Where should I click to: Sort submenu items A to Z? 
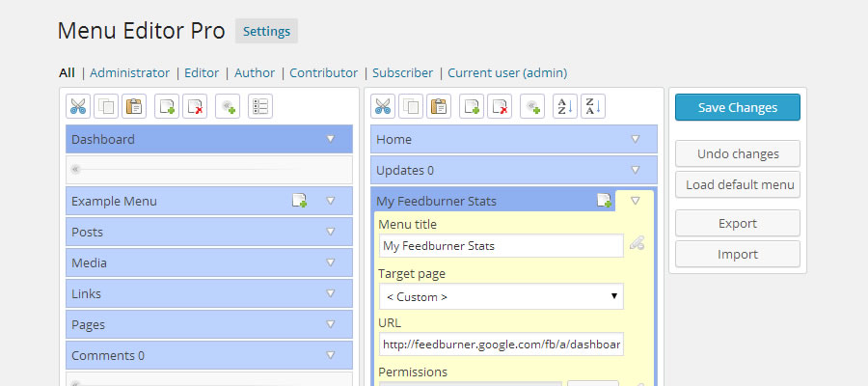tap(564, 106)
